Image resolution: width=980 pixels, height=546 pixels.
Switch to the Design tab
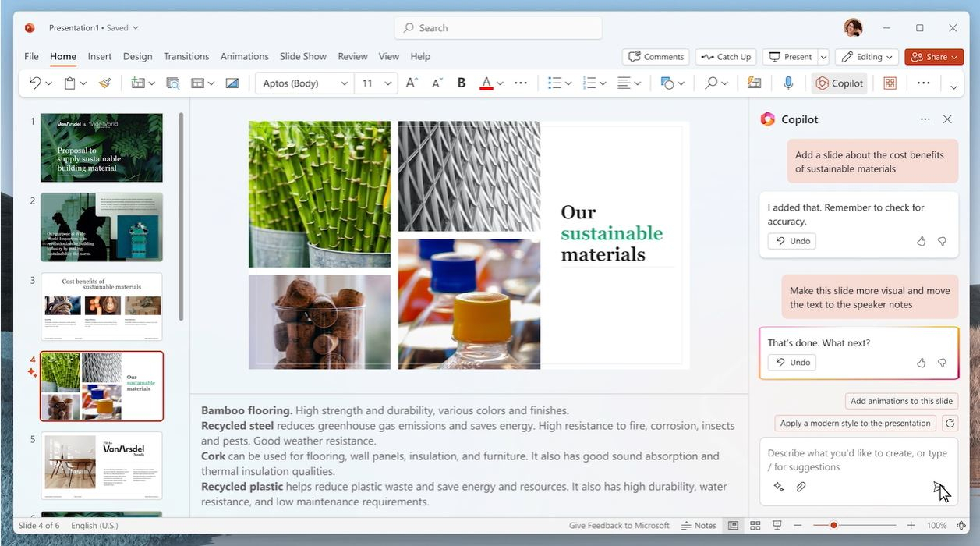click(x=137, y=57)
